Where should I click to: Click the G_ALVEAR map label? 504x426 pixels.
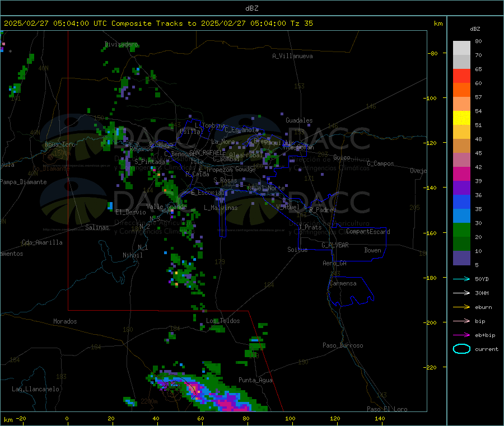click(335, 245)
